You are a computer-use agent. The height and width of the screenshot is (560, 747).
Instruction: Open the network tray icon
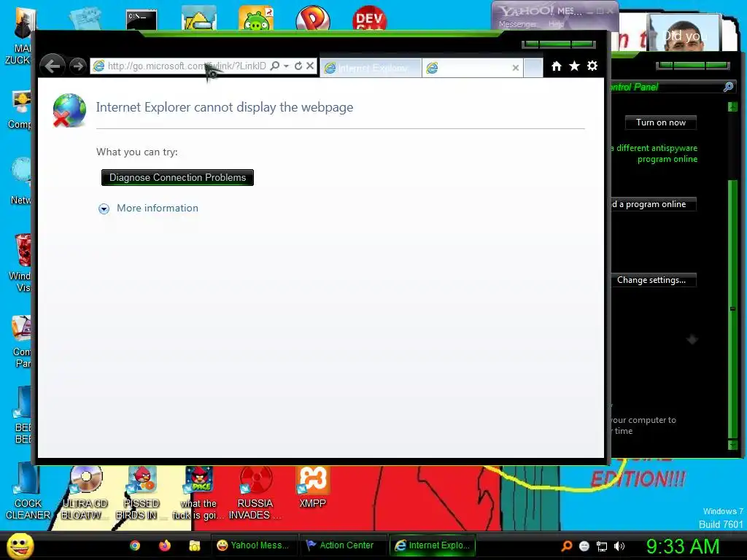pyautogui.click(x=602, y=546)
